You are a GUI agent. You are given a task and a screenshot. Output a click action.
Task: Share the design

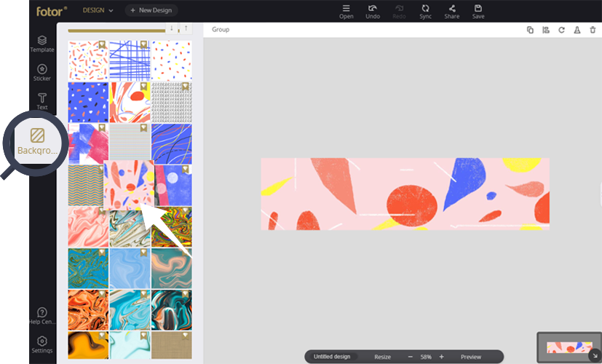click(x=451, y=11)
